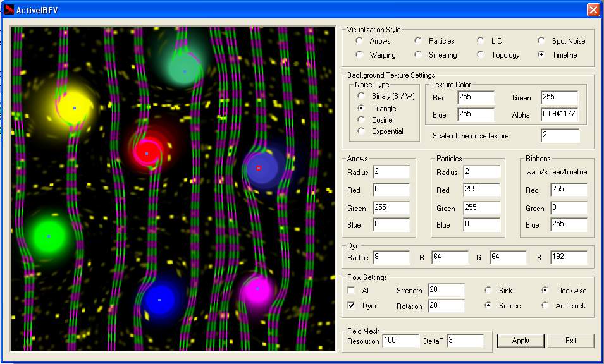Click the Texture Color Alpha field

click(x=559, y=115)
